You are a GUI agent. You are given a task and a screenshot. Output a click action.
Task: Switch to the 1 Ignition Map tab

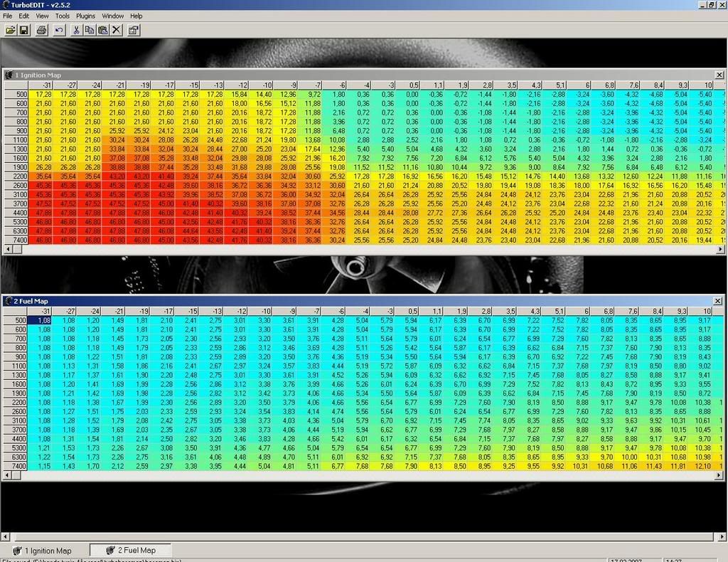point(43,551)
